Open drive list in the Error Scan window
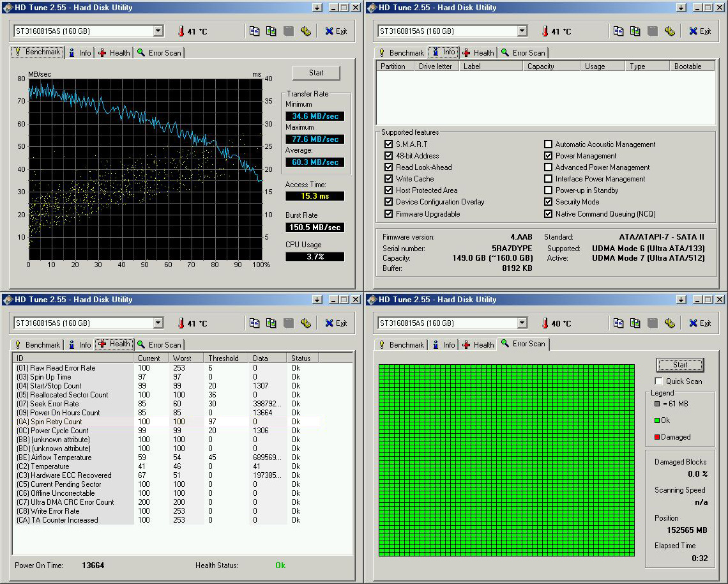728x584 pixels. (x=522, y=323)
